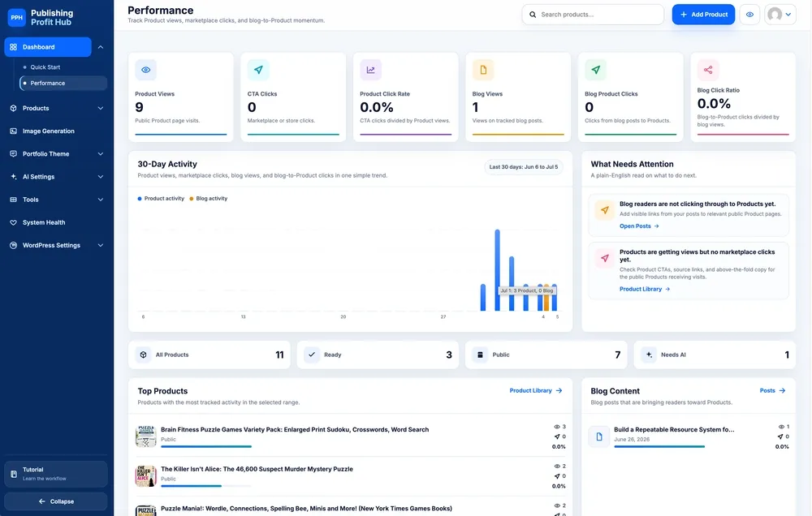
Task: Click the 'Public' stat card
Action: tap(546, 355)
